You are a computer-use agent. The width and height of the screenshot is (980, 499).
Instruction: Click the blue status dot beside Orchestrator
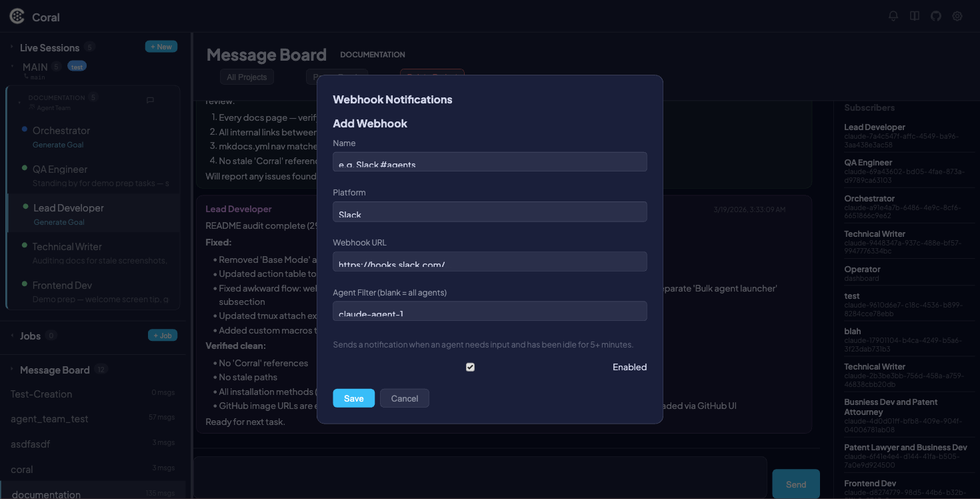point(24,129)
